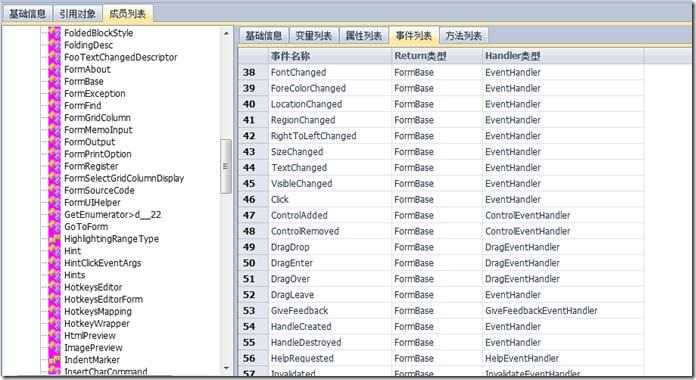Screen dimensions: 696x380
Task: Select the FontChanged event row
Action: (441, 72)
